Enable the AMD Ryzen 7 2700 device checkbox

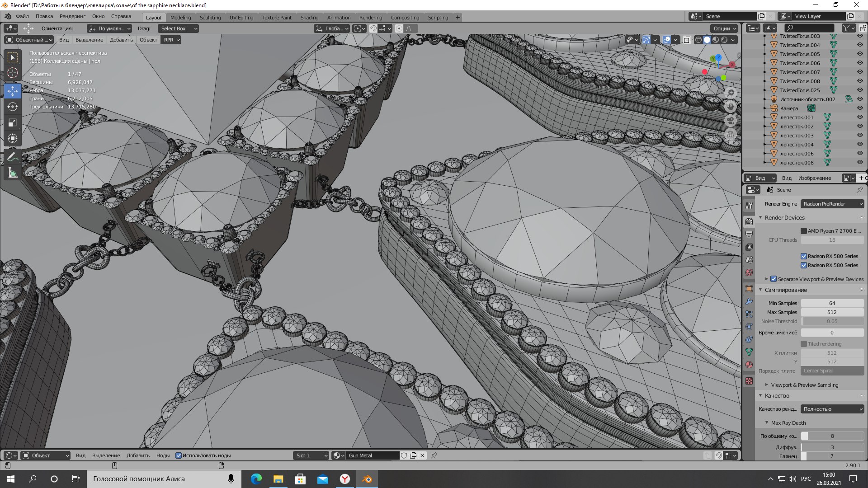click(804, 231)
